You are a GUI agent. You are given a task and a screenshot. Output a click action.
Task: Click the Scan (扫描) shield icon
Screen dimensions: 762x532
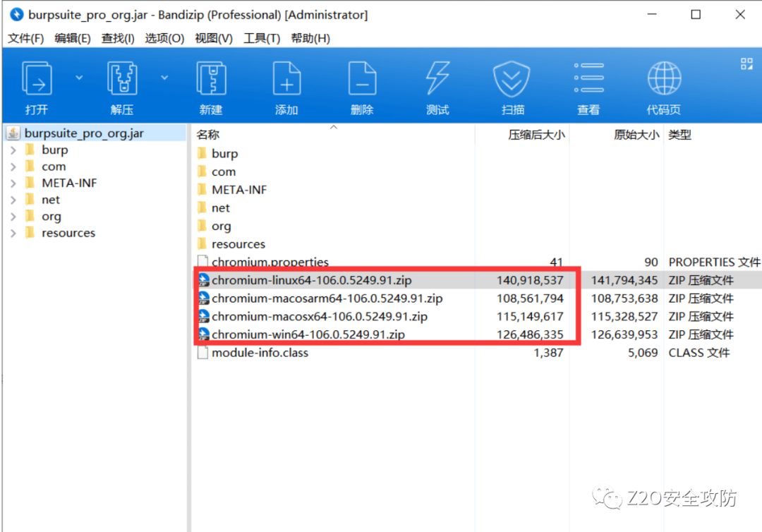tap(512, 79)
